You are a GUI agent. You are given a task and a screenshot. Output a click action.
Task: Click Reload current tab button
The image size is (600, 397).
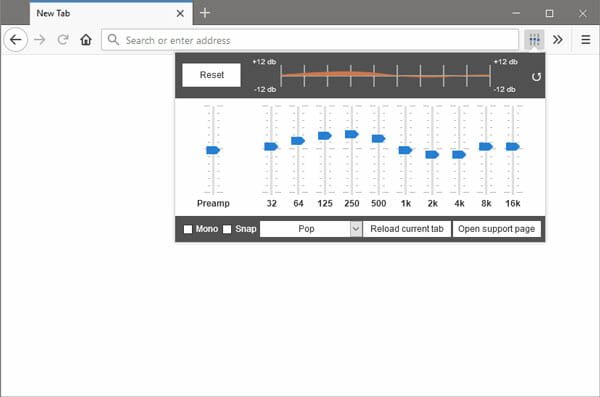tap(407, 229)
